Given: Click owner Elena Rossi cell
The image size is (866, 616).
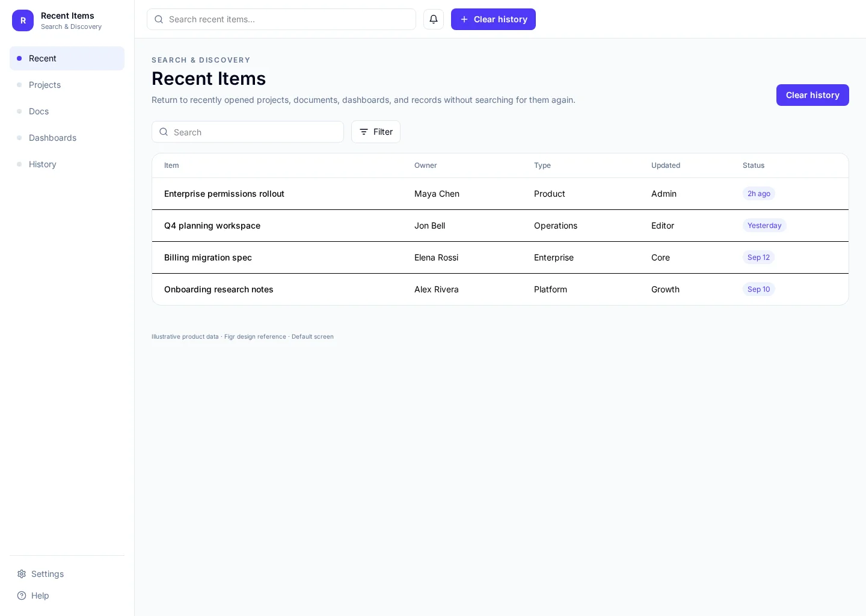Looking at the screenshot, I should [x=437, y=257].
